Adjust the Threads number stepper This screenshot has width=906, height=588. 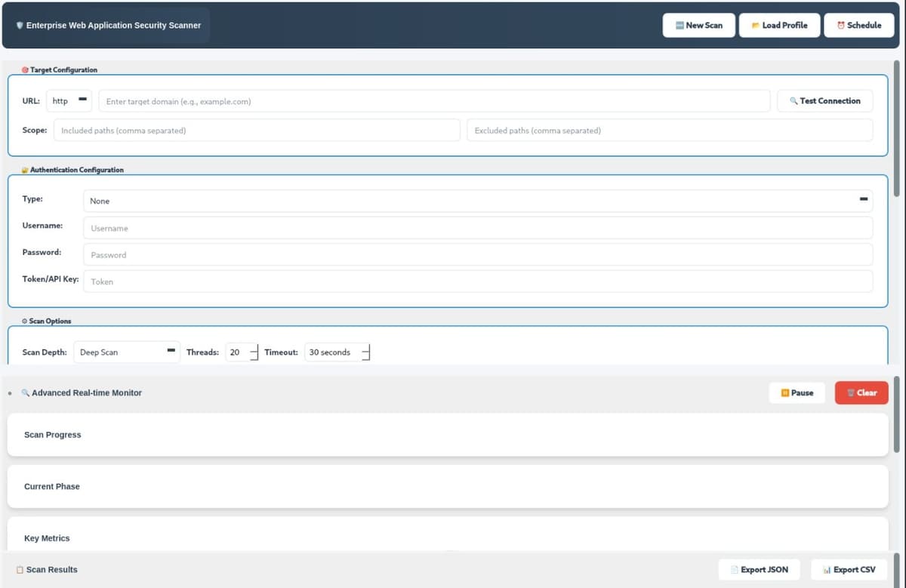pos(254,352)
